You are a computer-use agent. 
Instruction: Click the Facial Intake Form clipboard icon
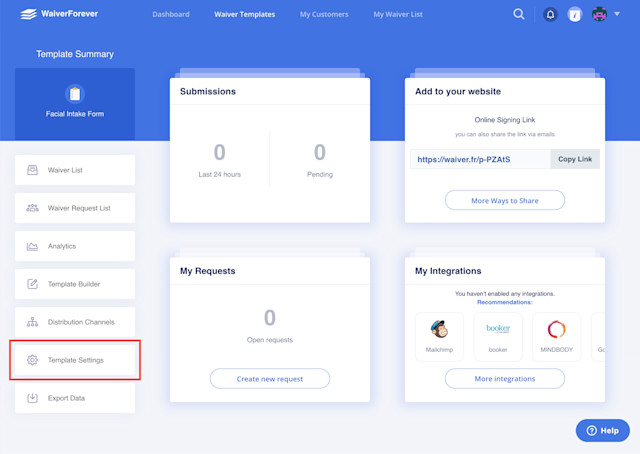(75, 94)
